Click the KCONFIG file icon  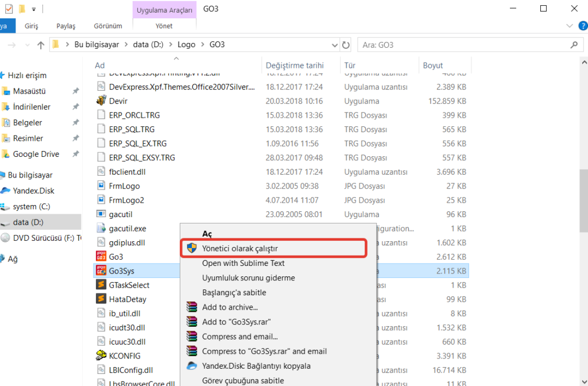click(x=100, y=356)
